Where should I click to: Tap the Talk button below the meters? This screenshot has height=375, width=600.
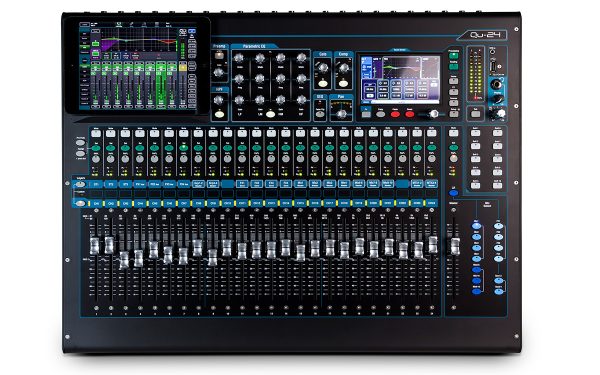pyautogui.click(x=476, y=114)
